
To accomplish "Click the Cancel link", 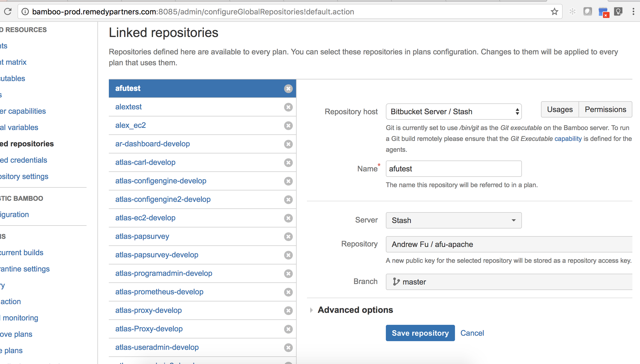I will (472, 333).
